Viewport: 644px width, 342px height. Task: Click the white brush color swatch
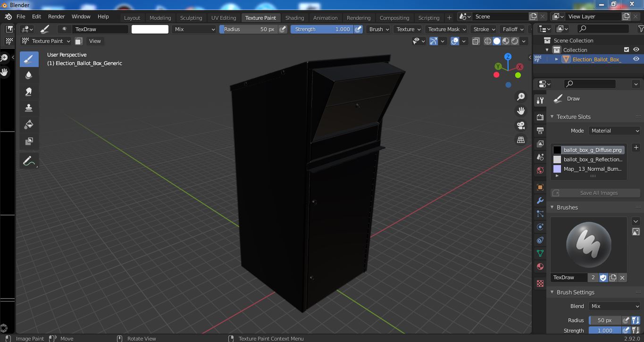coord(150,29)
